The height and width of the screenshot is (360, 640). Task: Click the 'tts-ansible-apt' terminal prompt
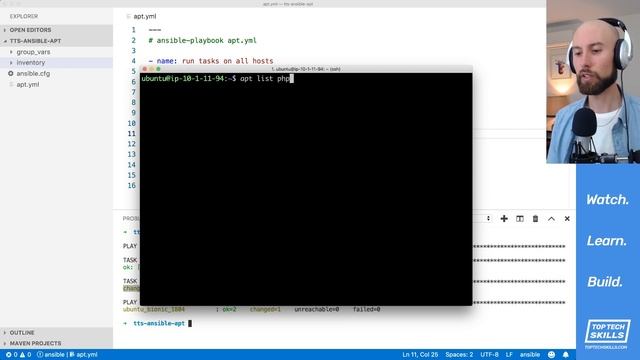click(159, 323)
